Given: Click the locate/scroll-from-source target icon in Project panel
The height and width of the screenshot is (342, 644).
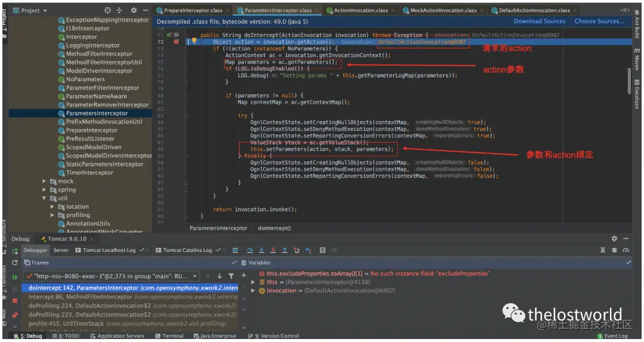Looking at the screenshot, I should click(107, 10).
